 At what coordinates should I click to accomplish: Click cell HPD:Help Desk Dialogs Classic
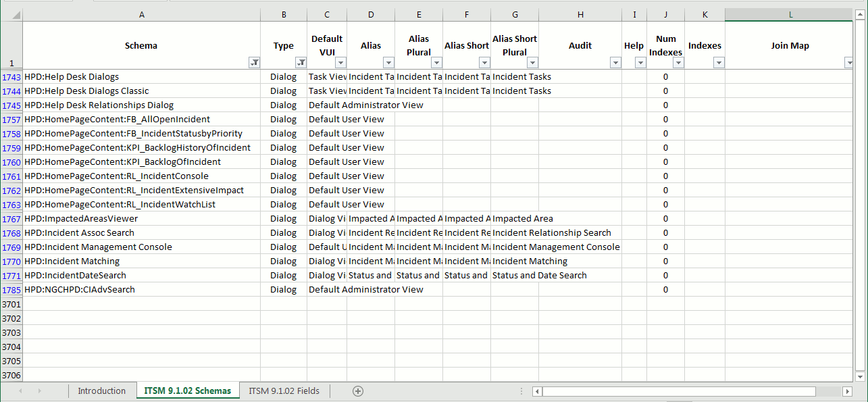pyautogui.click(x=141, y=91)
